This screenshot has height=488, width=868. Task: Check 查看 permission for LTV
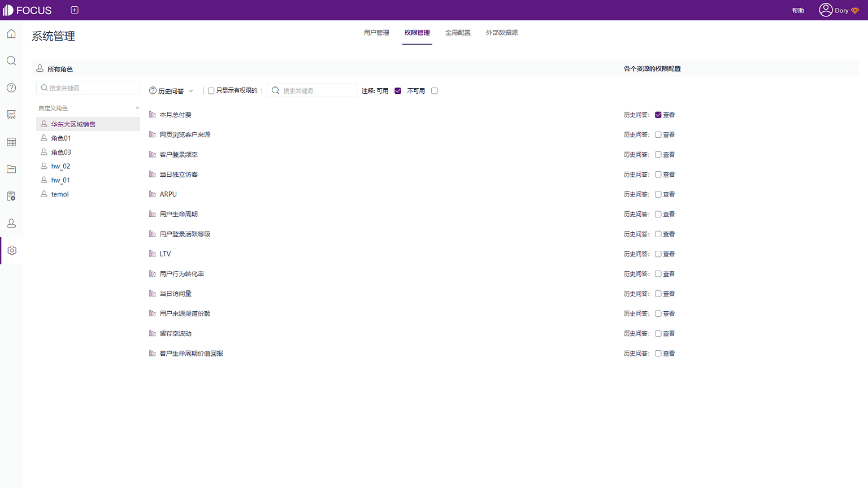coord(658,254)
